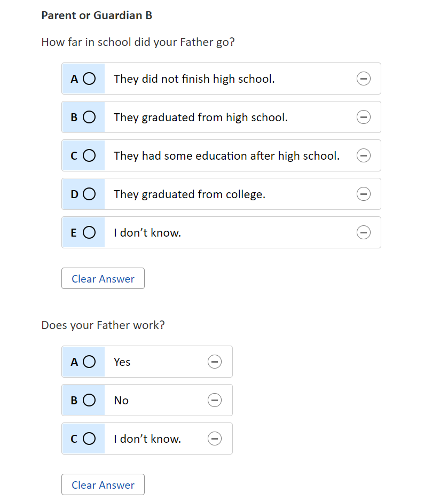The width and height of the screenshot is (448, 501).
Task: Choose 'No' radio for Father work
Action: 89,401
